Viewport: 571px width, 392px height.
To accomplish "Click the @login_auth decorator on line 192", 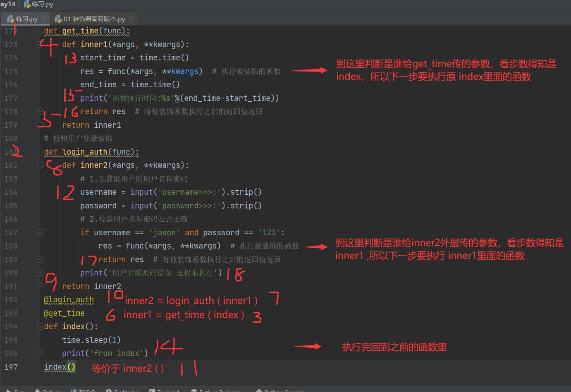I will click(69, 300).
